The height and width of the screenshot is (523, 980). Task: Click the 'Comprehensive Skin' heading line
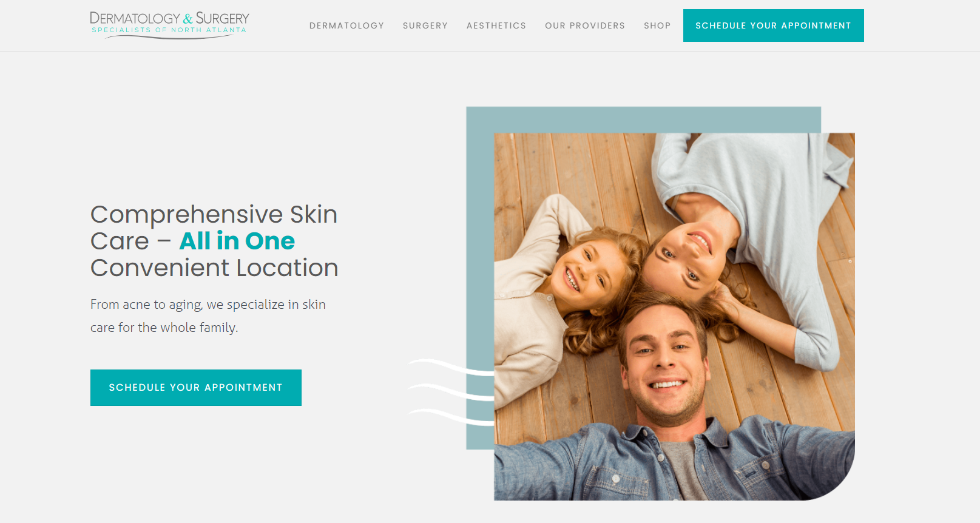pos(214,215)
